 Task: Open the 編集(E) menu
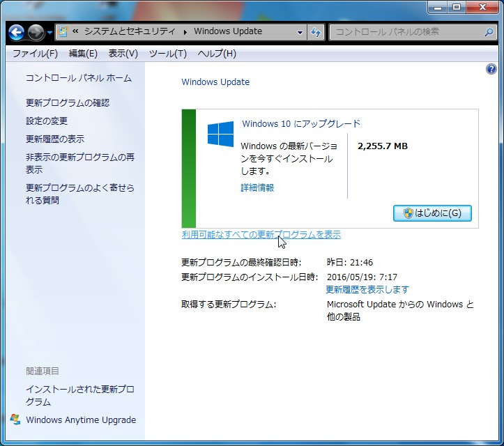click(83, 54)
